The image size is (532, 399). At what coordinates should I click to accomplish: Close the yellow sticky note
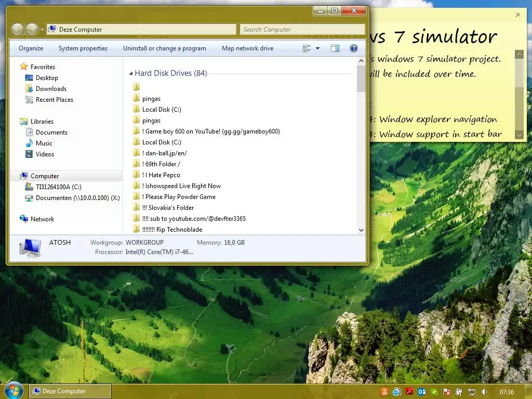518,15
